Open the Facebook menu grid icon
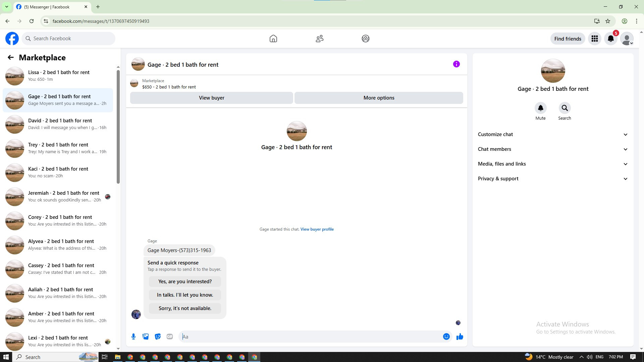This screenshot has width=644, height=362. point(594,39)
